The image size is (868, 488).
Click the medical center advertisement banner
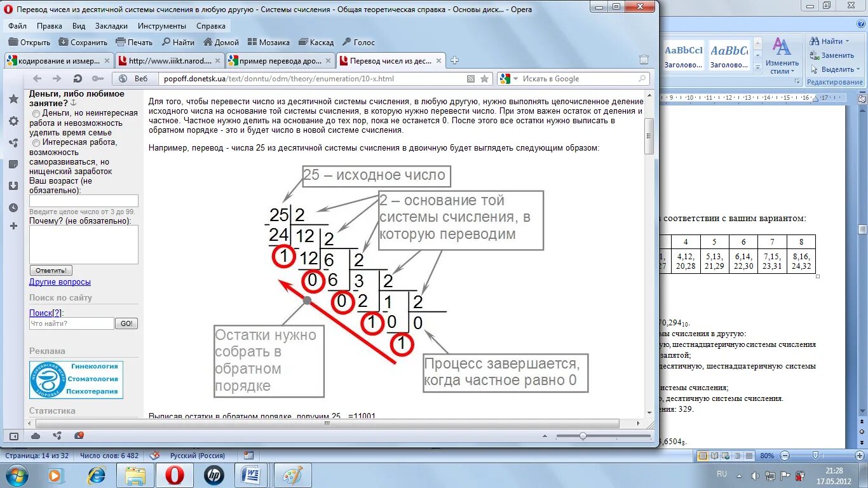click(x=76, y=379)
